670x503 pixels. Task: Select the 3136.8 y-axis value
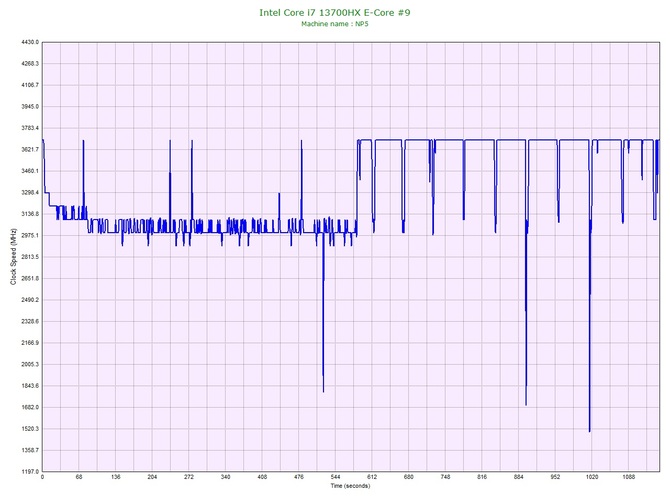pyautogui.click(x=30, y=214)
